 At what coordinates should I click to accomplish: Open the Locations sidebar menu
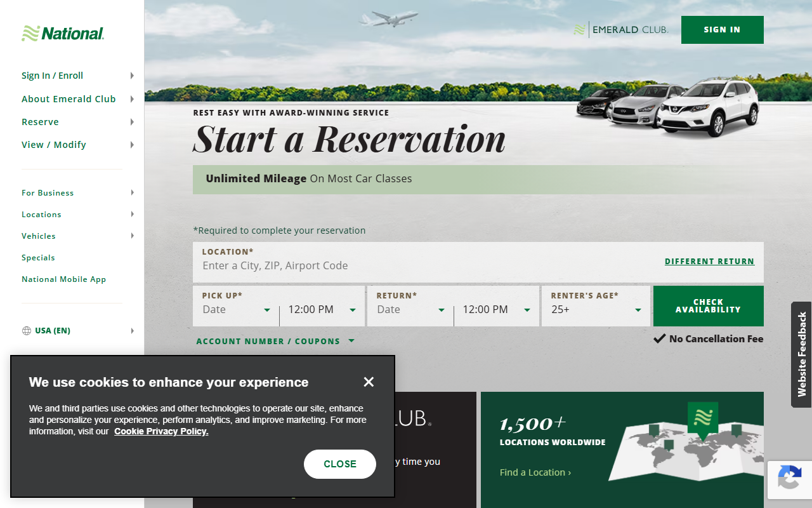coord(78,215)
